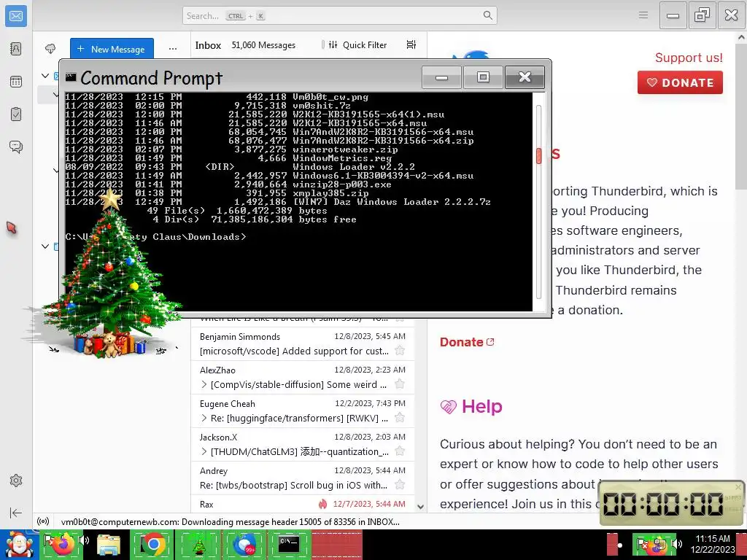The image size is (747, 560).
Task: Click the Get Messages cloud icon
Action: (50, 49)
